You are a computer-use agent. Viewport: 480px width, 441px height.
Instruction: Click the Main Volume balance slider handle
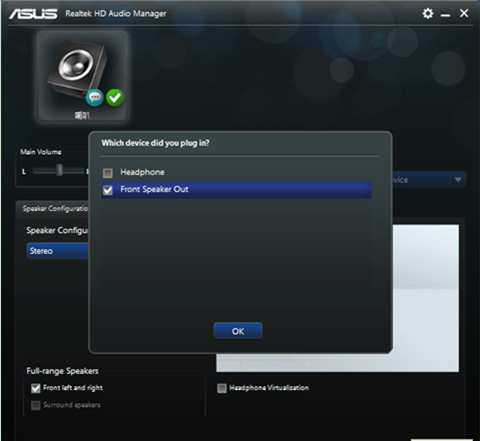pos(59,170)
